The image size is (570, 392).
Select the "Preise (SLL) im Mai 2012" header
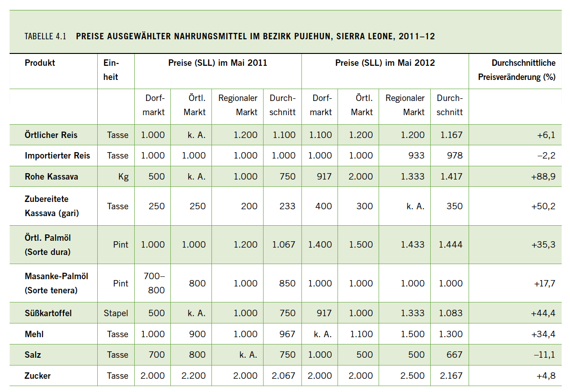(x=385, y=63)
